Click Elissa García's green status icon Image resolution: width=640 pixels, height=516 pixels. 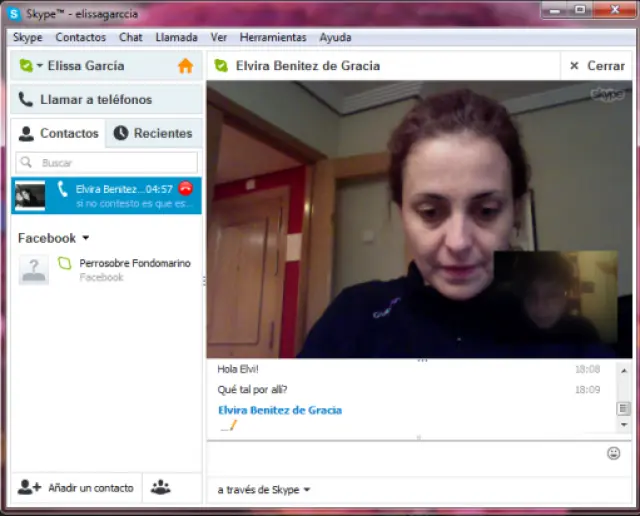[x=26, y=65]
